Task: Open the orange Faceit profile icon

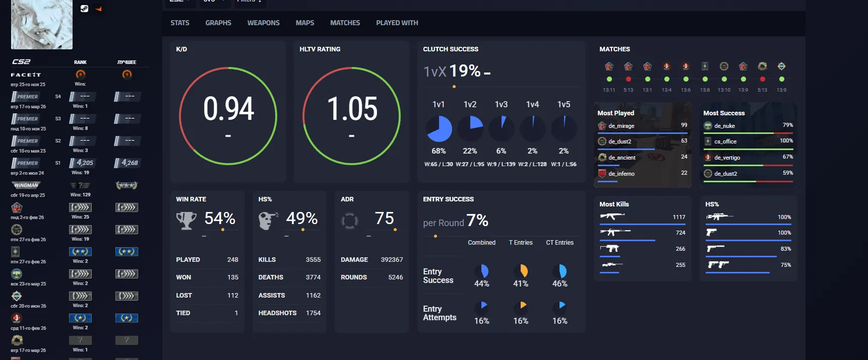Action: 98,9
